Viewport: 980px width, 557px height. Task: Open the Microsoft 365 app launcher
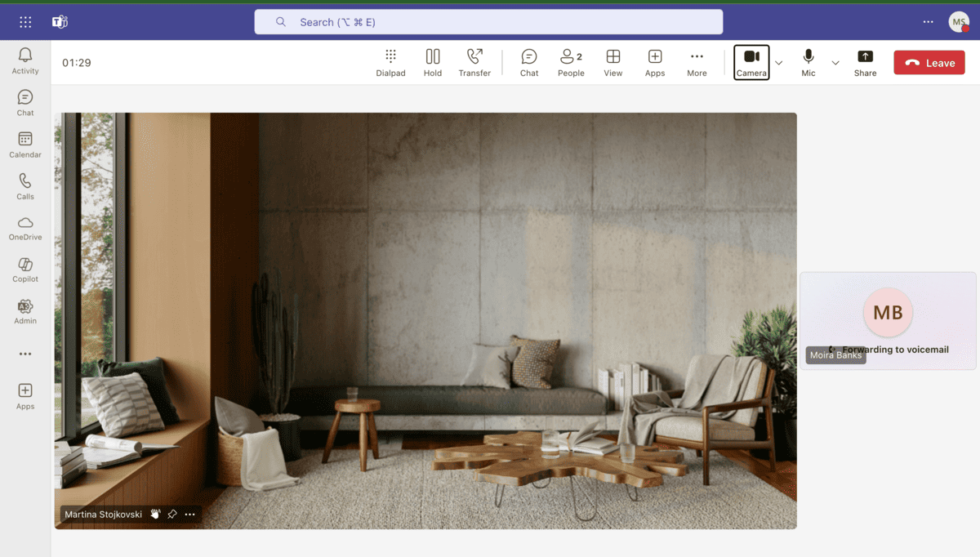[25, 21]
